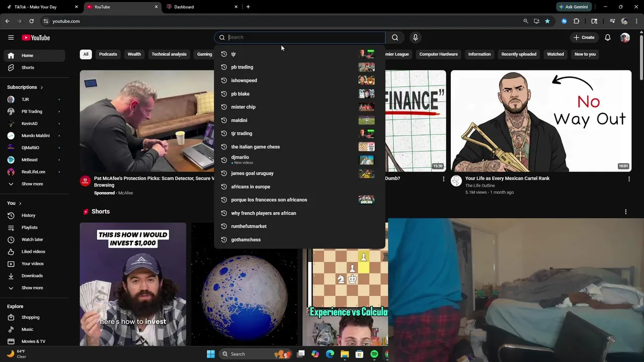Choose 'ishowspeed' search suggestion

(299, 80)
